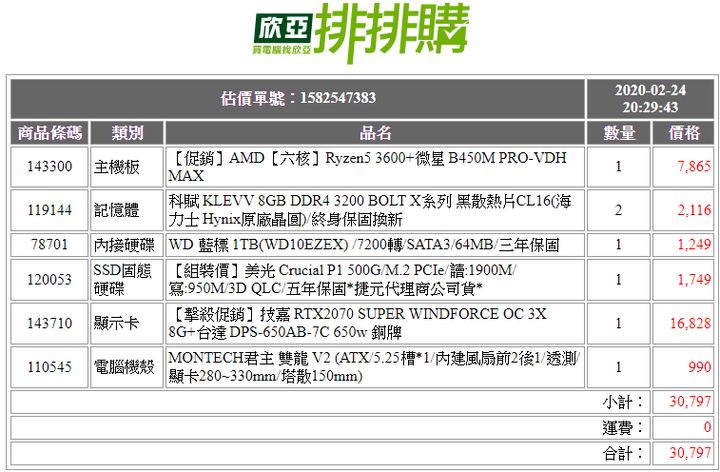
Task: Click the 30,797 value beside 小計
Action: pyautogui.click(x=690, y=402)
